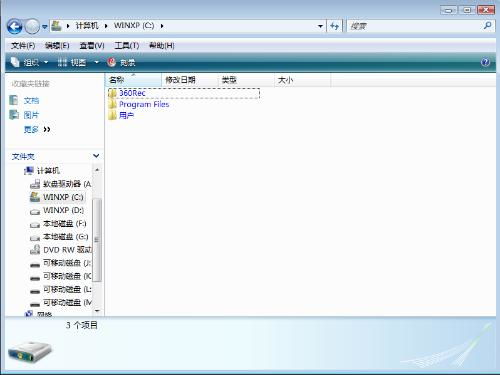Image resolution: width=500 pixels, height=375 pixels.
Task: Click the 收藏夹链接 heading
Action: pos(30,84)
